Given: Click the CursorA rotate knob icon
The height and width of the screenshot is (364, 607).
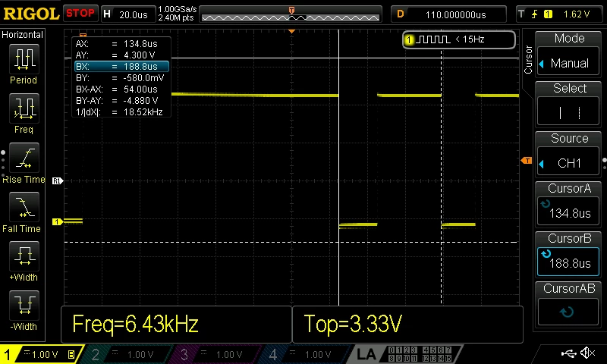Looking at the screenshot, I should pos(546,204).
